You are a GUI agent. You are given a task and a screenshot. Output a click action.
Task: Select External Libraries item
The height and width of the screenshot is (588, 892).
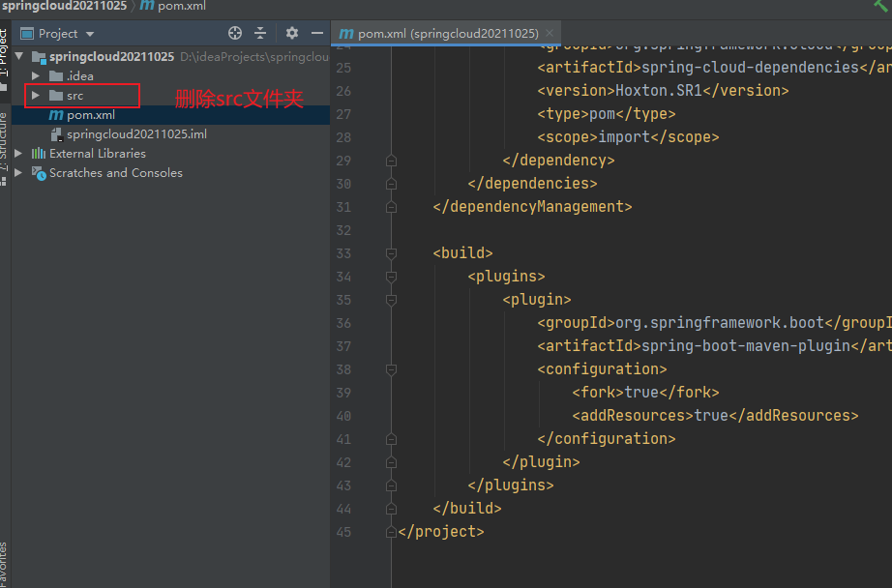pos(98,154)
